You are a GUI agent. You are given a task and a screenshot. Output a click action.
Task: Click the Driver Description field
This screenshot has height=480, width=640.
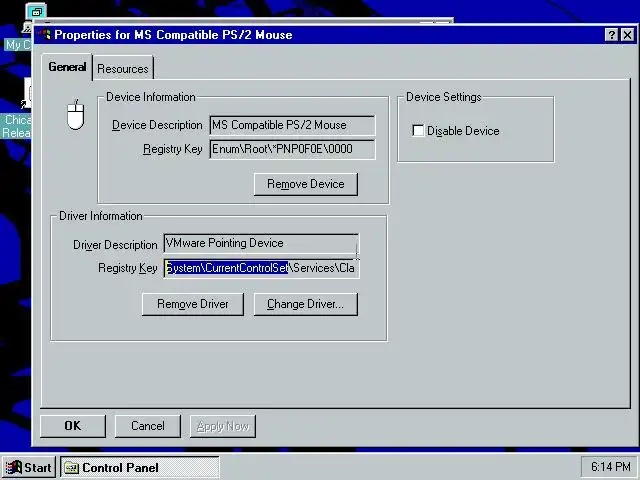click(261, 244)
